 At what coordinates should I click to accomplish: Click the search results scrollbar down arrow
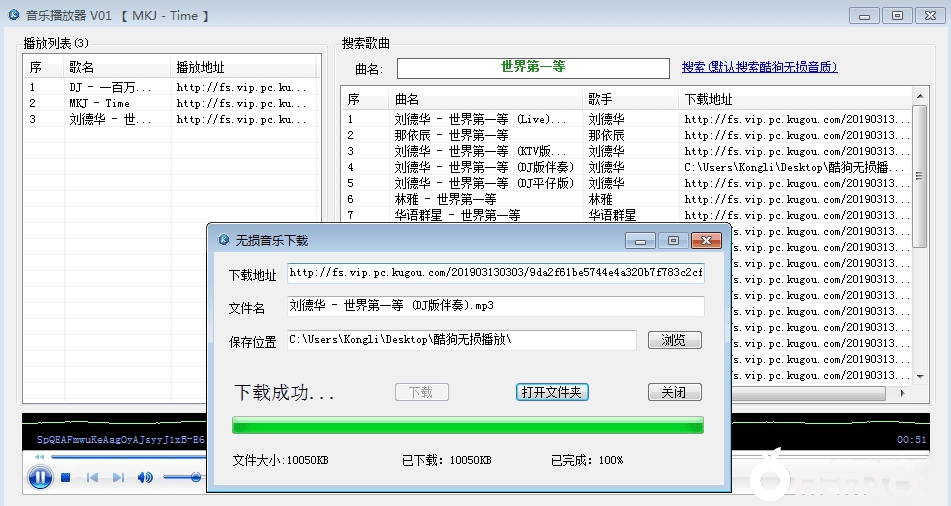[x=920, y=376]
